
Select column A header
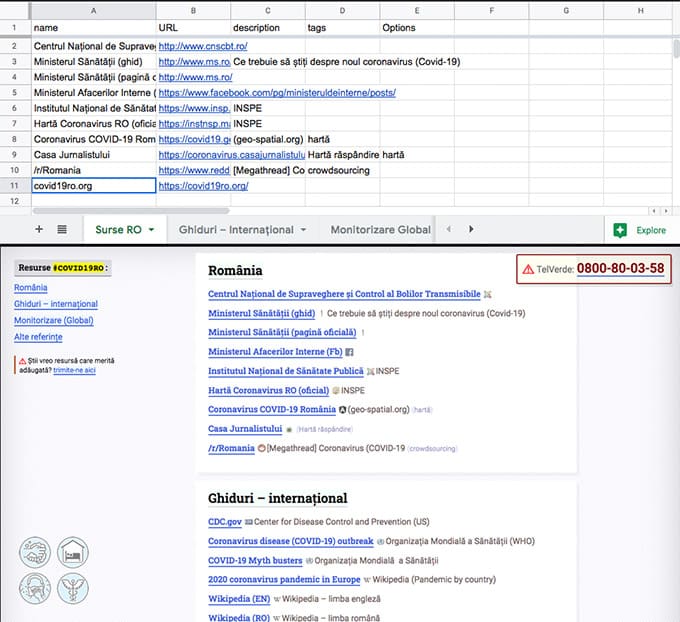93,11
